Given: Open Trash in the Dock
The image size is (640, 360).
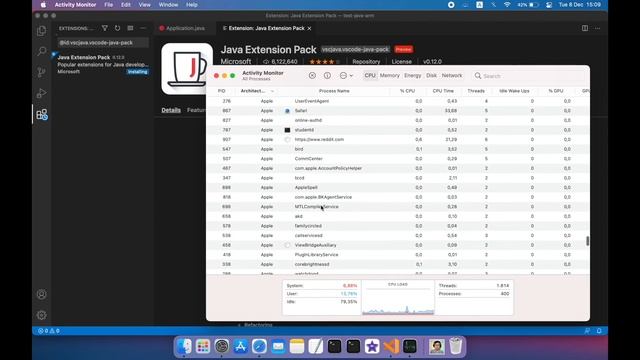Looking at the screenshot, I should point(456,346).
